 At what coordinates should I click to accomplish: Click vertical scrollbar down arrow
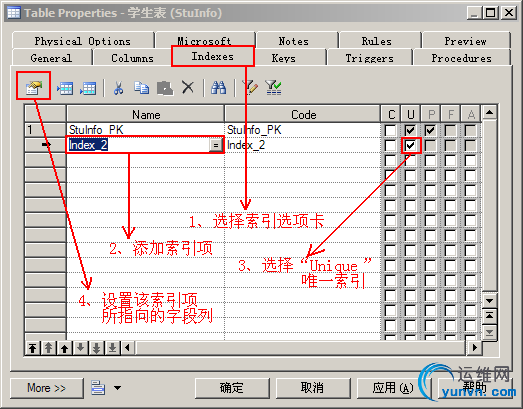pos(489,301)
